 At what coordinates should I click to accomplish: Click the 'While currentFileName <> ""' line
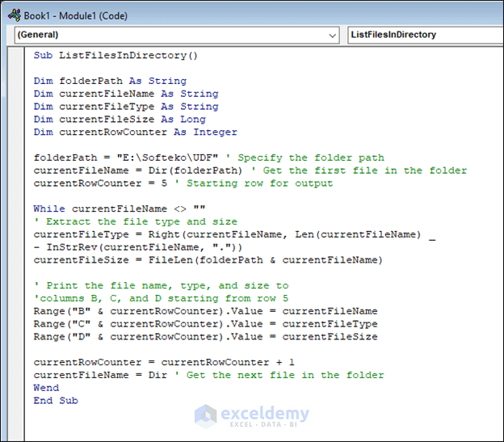coord(120,209)
